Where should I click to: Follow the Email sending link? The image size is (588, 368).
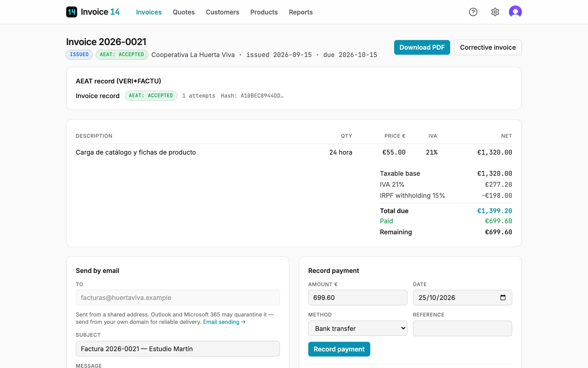pyautogui.click(x=224, y=322)
